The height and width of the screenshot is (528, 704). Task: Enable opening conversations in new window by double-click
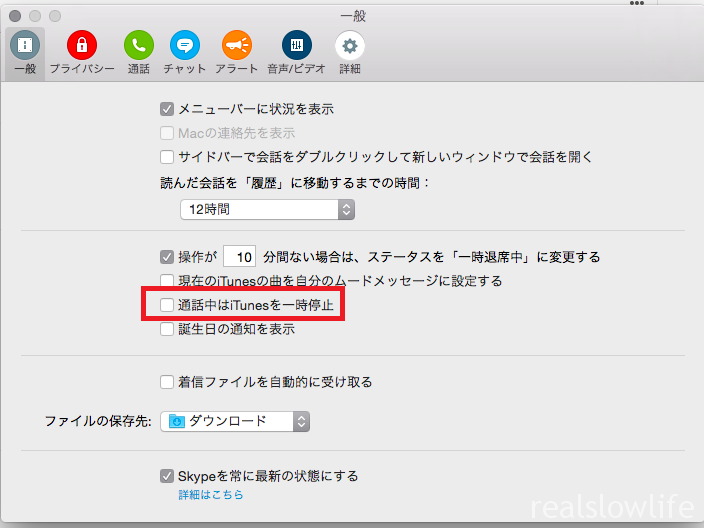point(167,157)
